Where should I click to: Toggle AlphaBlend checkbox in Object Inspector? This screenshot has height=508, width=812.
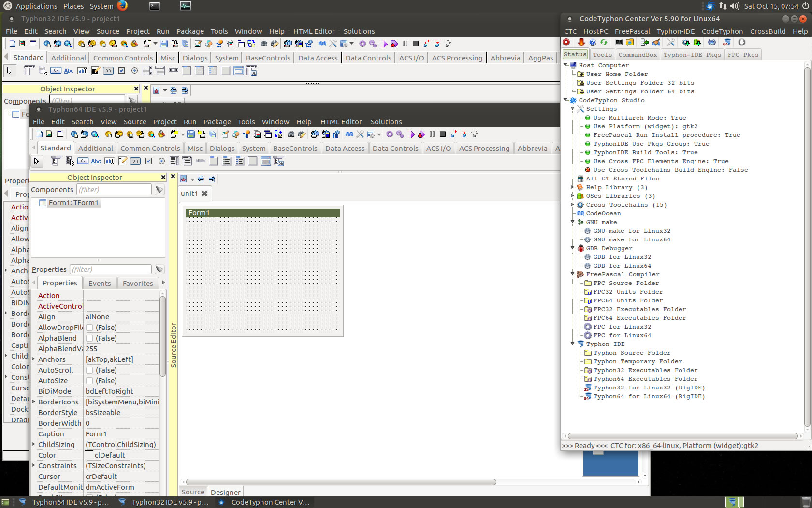click(89, 338)
